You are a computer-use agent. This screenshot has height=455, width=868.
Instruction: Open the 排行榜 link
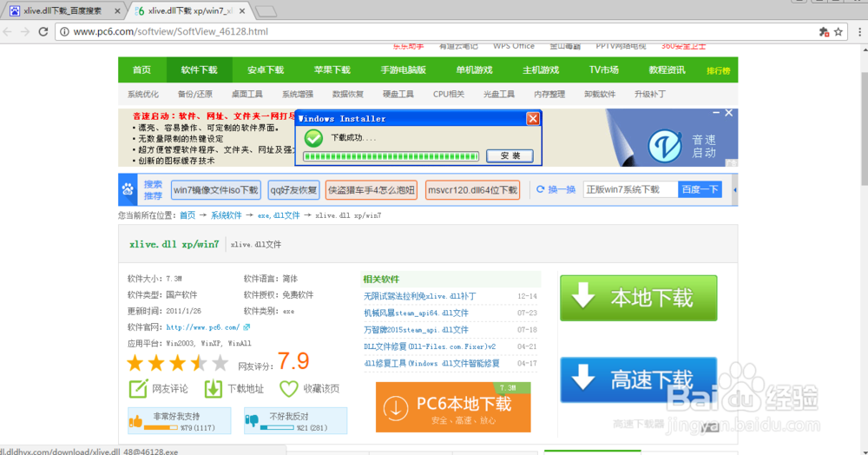pos(719,71)
